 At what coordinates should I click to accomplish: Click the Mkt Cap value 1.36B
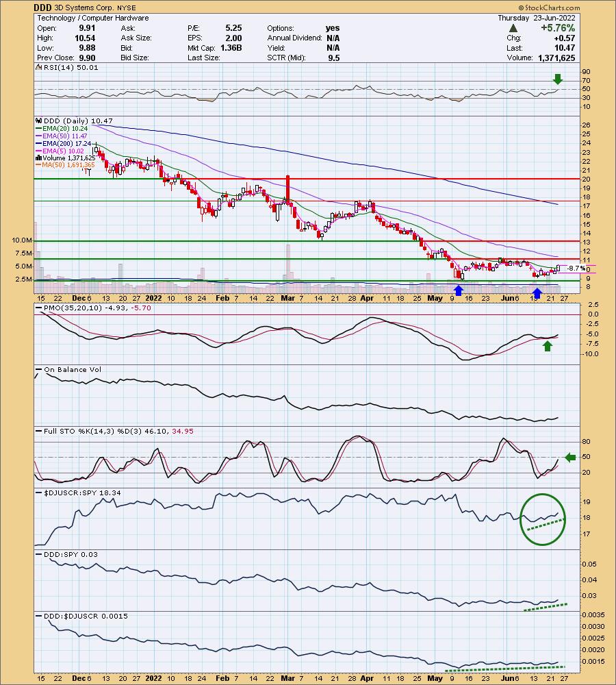(231, 48)
